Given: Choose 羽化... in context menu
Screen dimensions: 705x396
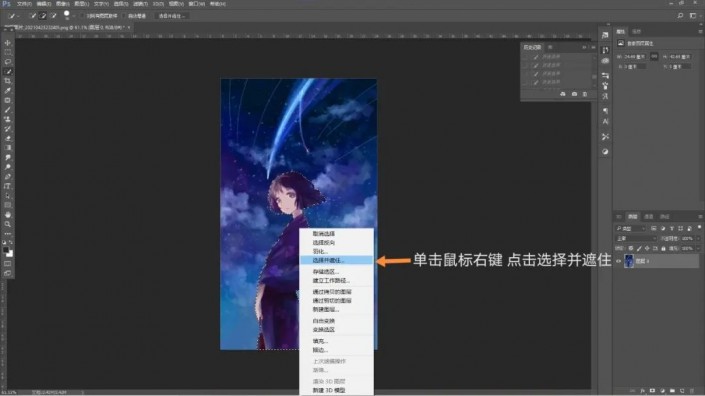Looking at the screenshot, I should [336, 251].
